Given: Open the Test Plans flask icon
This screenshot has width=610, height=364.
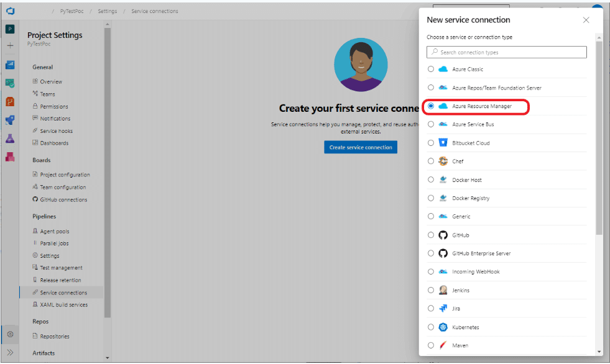Looking at the screenshot, I should coord(10,139).
